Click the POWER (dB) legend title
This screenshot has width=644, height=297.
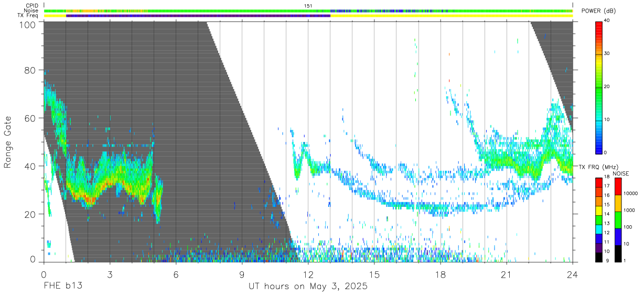[598, 11]
